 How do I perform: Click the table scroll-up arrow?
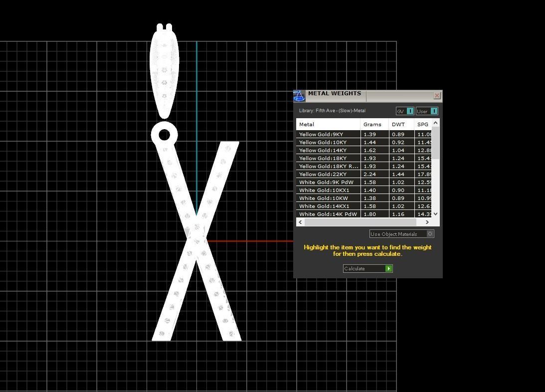tap(435, 123)
